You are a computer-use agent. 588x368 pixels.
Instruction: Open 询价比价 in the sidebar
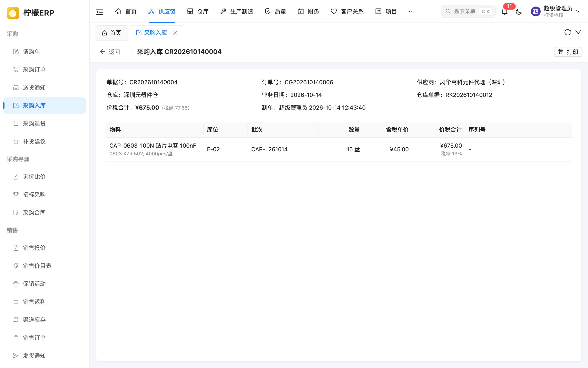pos(45,177)
